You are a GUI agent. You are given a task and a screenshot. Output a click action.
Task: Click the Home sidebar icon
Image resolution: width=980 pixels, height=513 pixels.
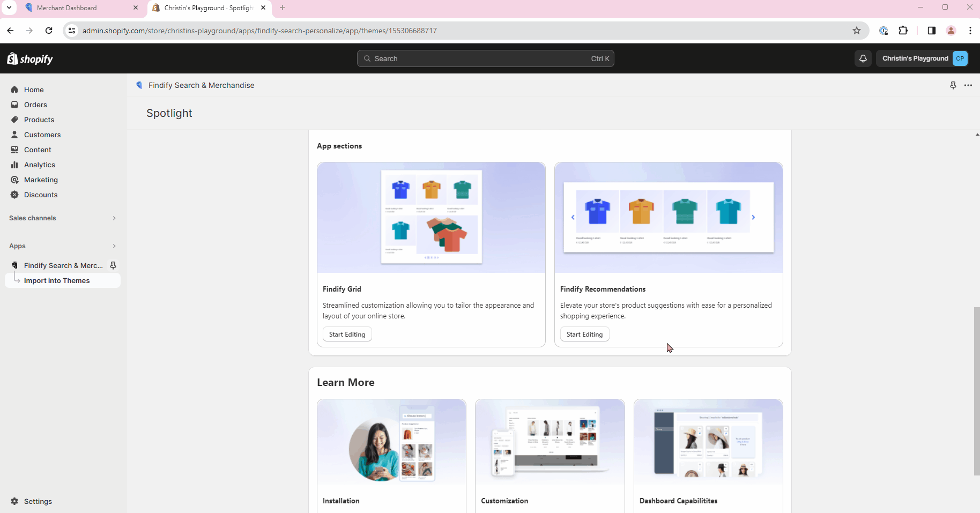[x=14, y=90]
